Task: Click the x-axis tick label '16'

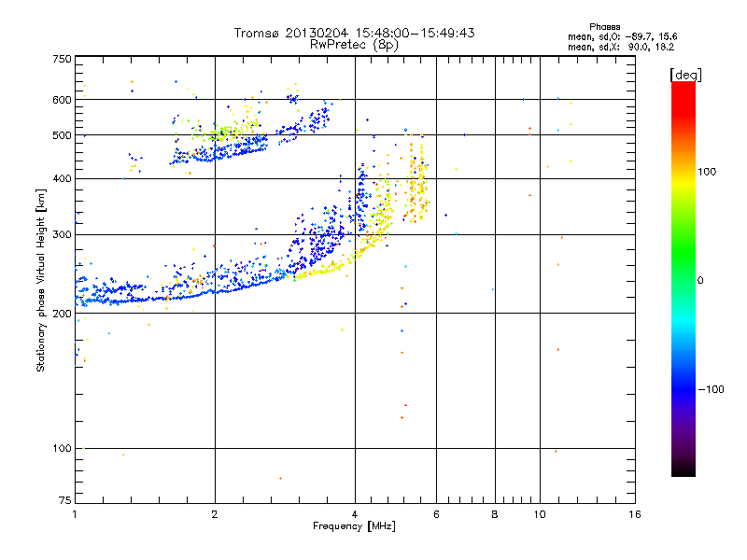Action: (x=635, y=514)
